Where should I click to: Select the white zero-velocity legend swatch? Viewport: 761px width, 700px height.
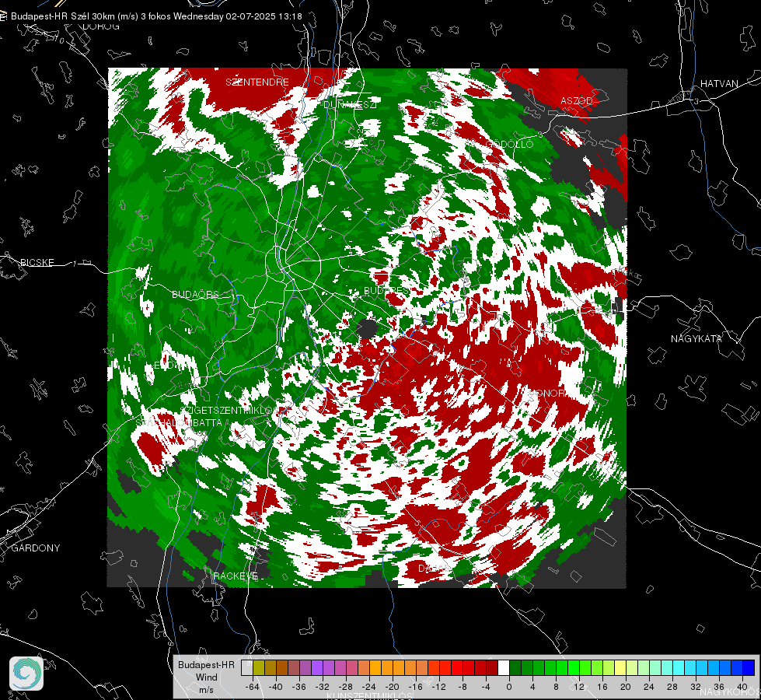pos(504,667)
